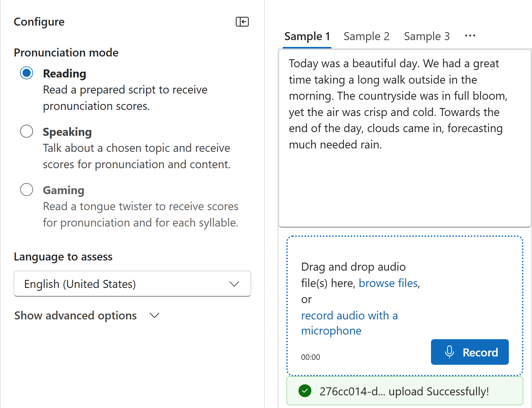The height and width of the screenshot is (408, 532).
Task: Open the browse files link
Action: (388, 283)
